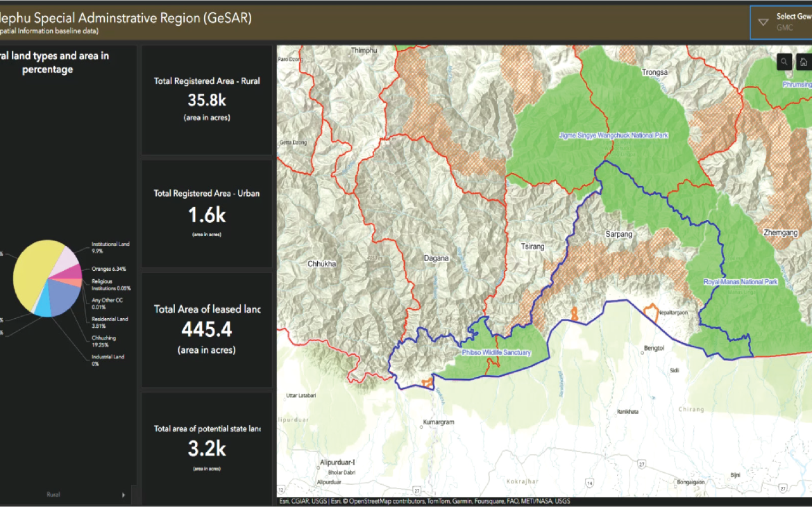The image size is (812, 507).
Task: Click the Trongsa label on the map
Action: 654,72
